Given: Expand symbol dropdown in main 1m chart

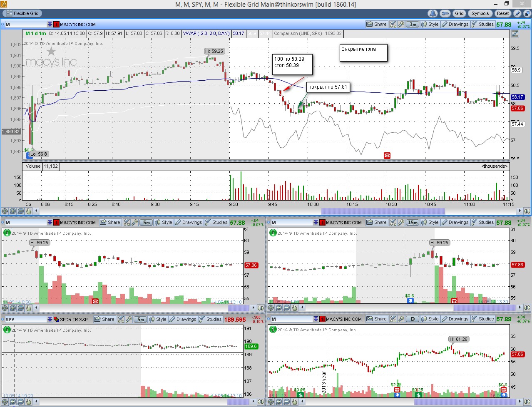Looking at the screenshot, I should point(50,25).
